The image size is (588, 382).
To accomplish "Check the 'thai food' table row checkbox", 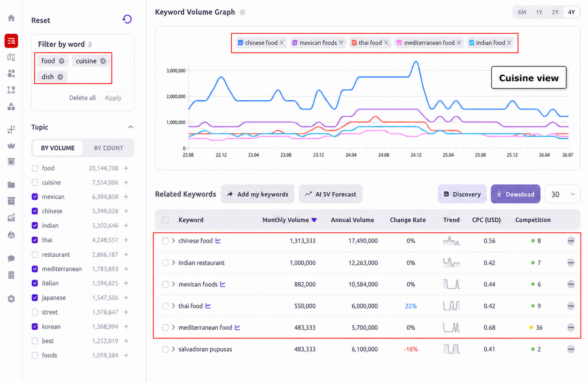I will point(166,306).
